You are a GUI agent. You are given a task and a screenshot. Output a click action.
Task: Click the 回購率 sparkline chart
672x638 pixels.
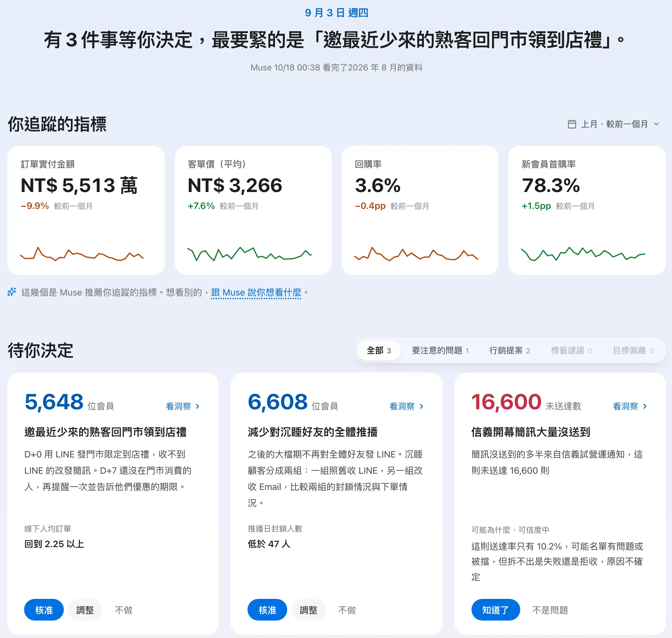click(x=416, y=254)
